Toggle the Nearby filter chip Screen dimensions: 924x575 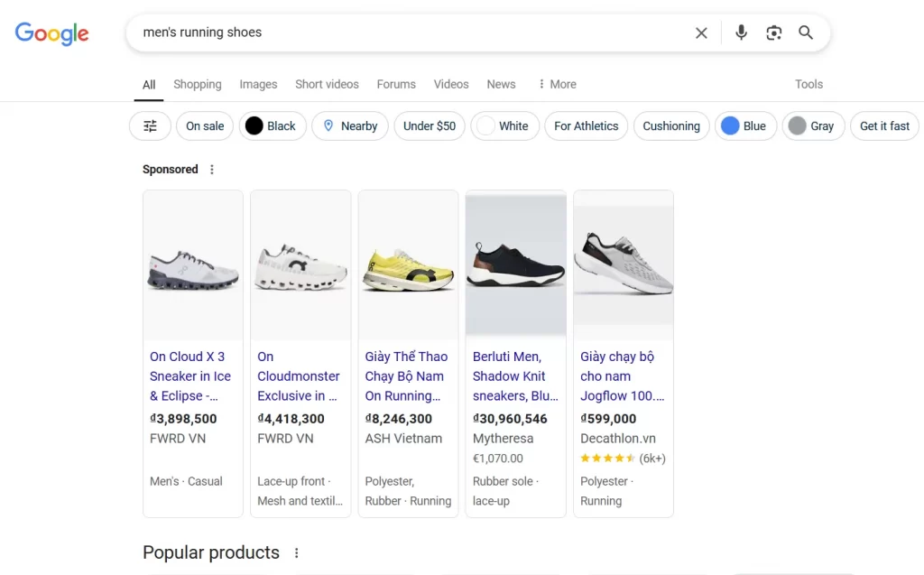350,125
